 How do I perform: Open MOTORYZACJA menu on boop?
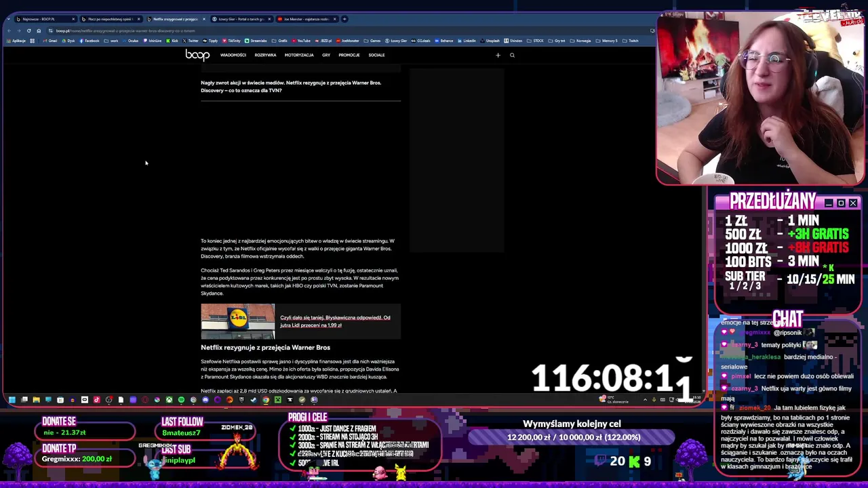pyautogui.click(x=299, y=55)
